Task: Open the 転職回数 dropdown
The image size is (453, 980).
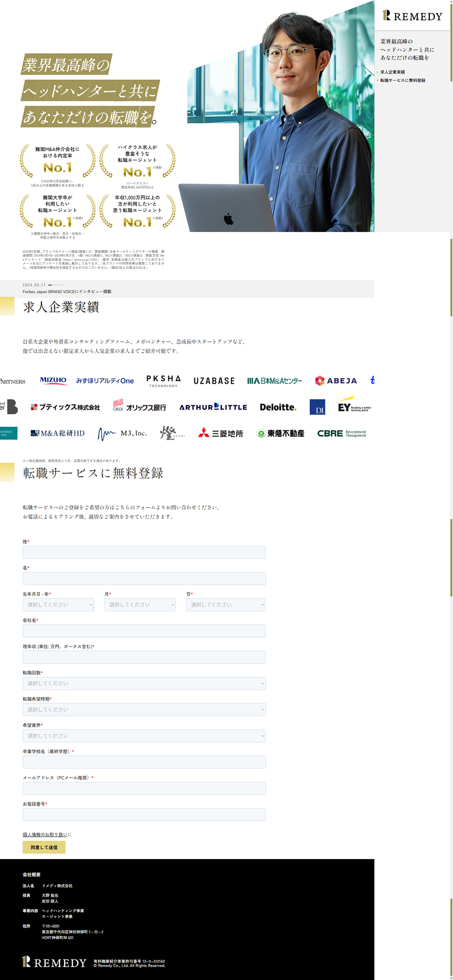Action: click(144, 683)
